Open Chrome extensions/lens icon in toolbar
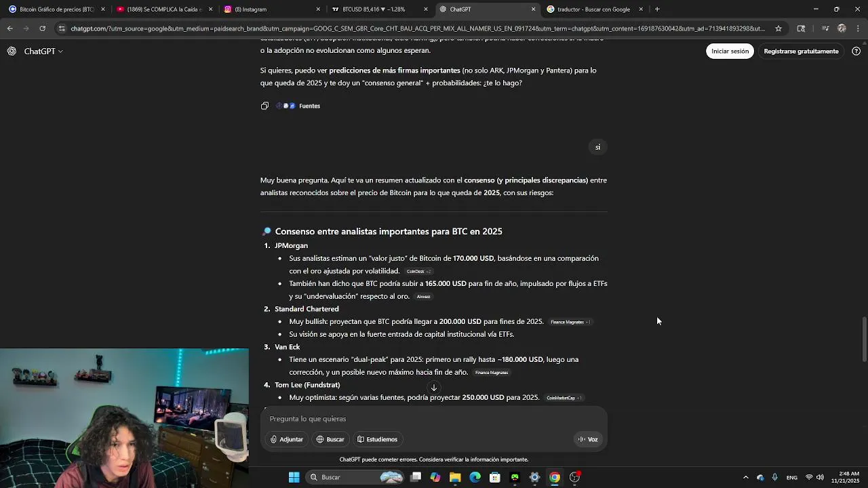Viewport: 868px width, 488px height. click(801, 28)
